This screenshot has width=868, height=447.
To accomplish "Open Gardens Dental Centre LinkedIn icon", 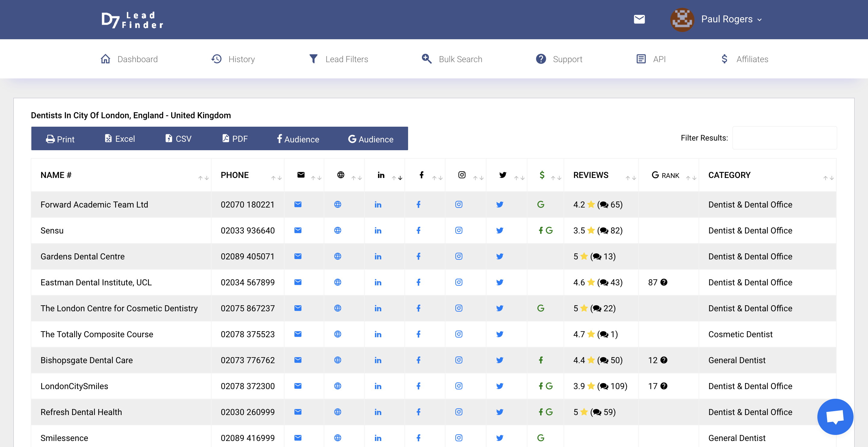I will [378, 257].
